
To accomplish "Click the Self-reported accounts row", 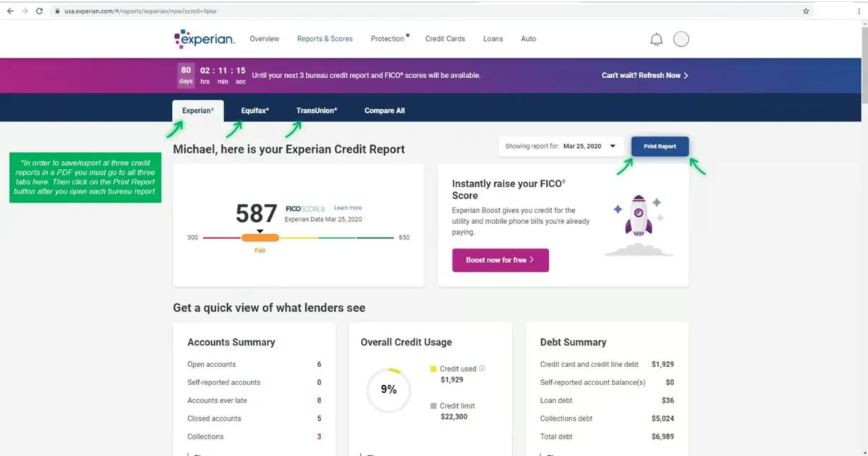I will coord(255,382).
